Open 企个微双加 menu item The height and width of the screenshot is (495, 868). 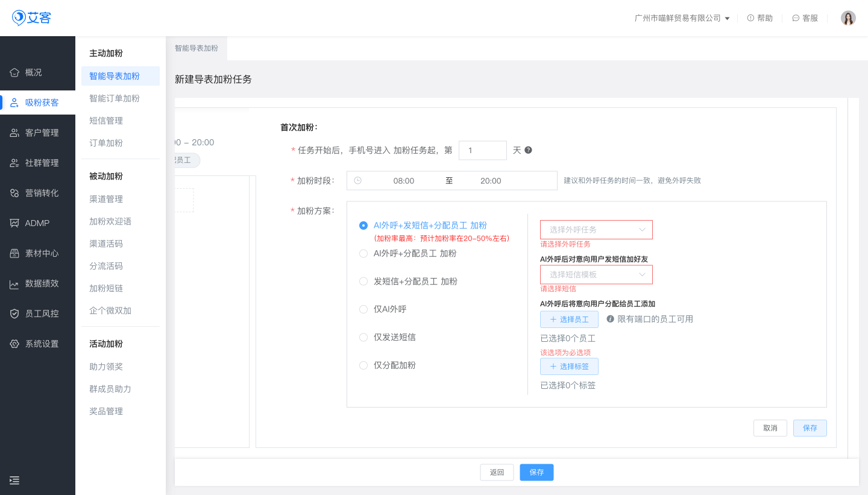click(x=110, y=311)
